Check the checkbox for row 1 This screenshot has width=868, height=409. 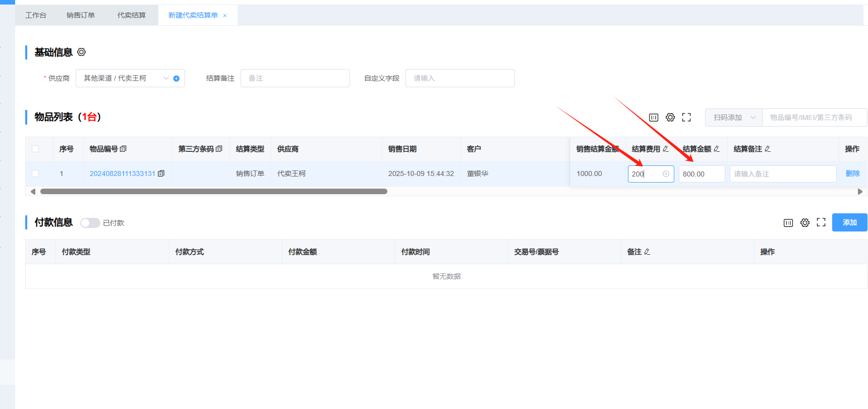coord(35,173)
